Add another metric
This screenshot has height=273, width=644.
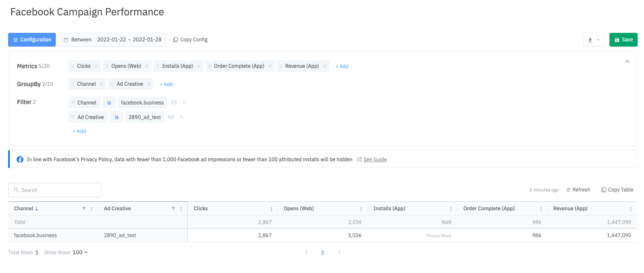click(x=342, y=67)
